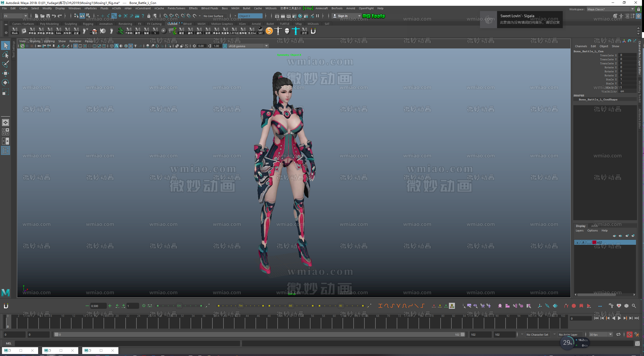Click the skull shelf icon
Screen dimensions: 644x356
(x=287, y=31)
